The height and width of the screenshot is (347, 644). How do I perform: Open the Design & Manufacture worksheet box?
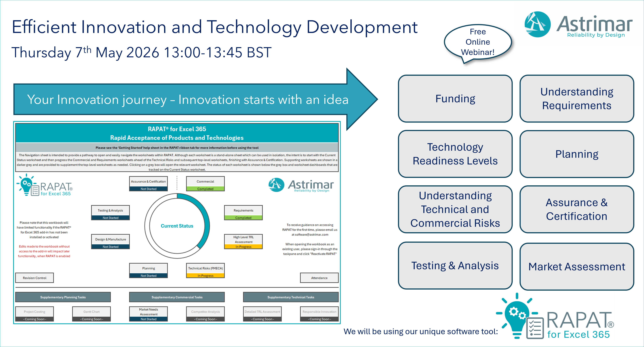(x=110, y=242)
